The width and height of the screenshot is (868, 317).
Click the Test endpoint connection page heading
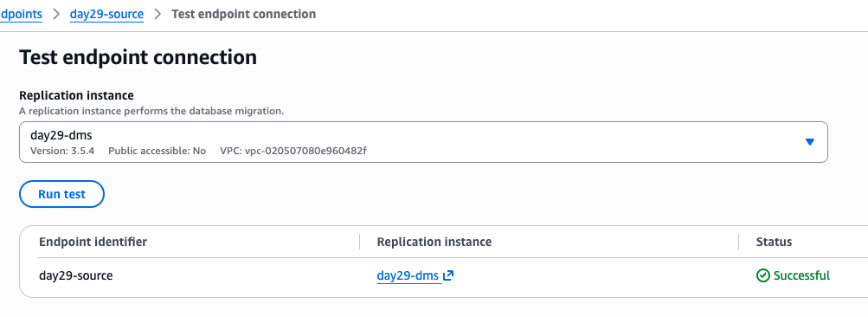tap(138, 58)
